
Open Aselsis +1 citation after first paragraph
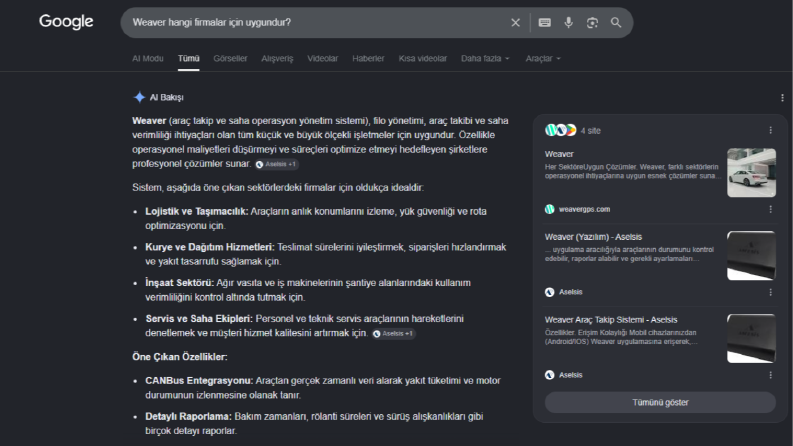coord(277,164)
